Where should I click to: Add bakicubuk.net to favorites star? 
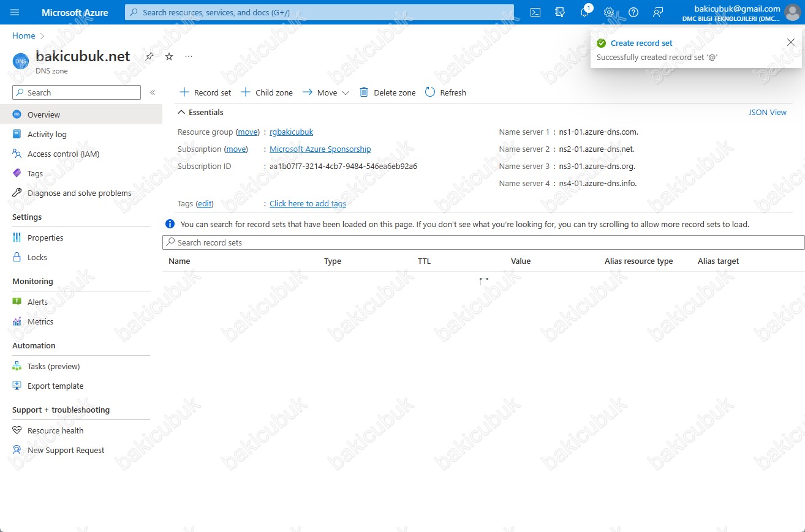coord(169,56)
